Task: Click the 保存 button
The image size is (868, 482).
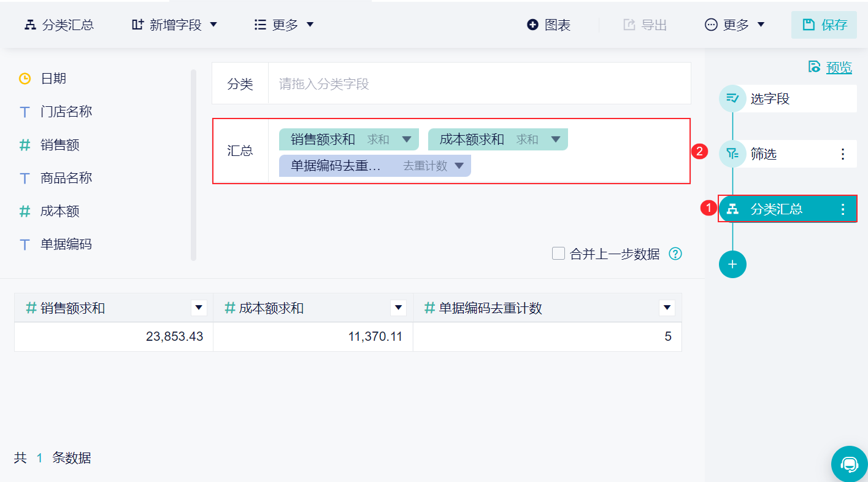Action: [x=824, y=25]
